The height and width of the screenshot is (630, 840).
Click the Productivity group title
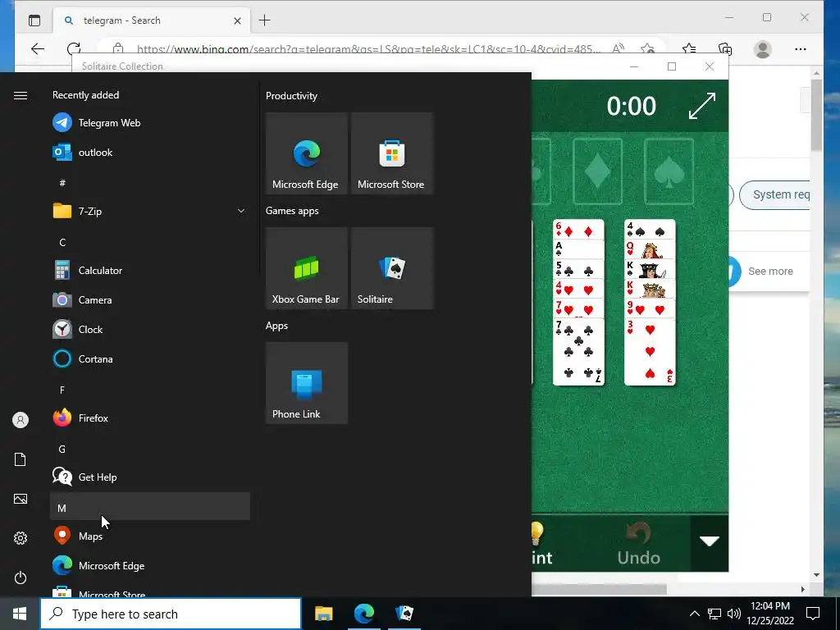click(x=291, y=96)
